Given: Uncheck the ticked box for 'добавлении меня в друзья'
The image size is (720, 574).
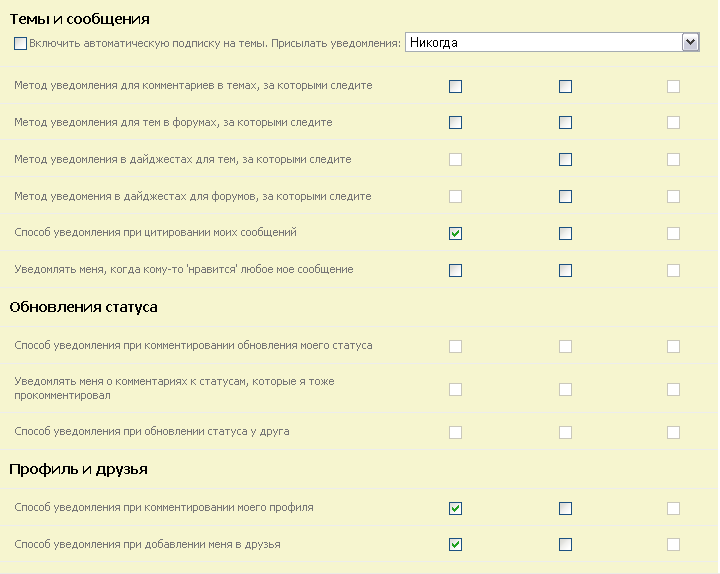Looking at the screenshot, I should (x=455, y=545).
